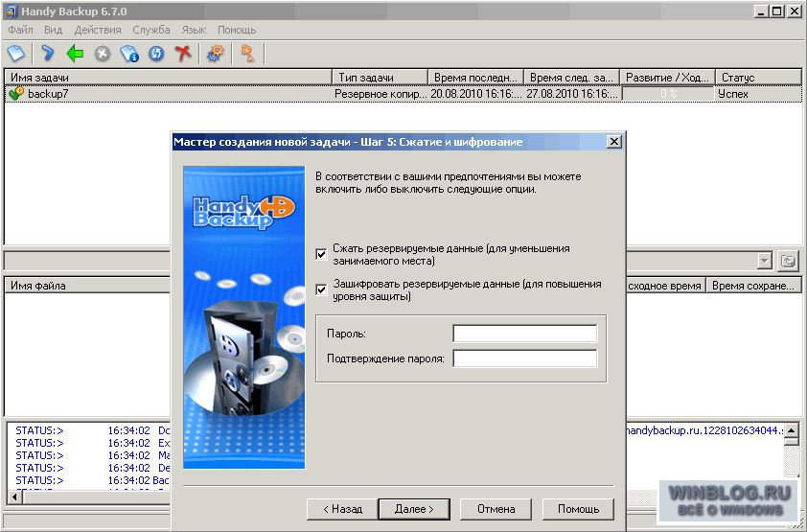The image size is (807, 532).
Task: Click the Отмена button
Action: pyautogui.click(x=496, y=509)
